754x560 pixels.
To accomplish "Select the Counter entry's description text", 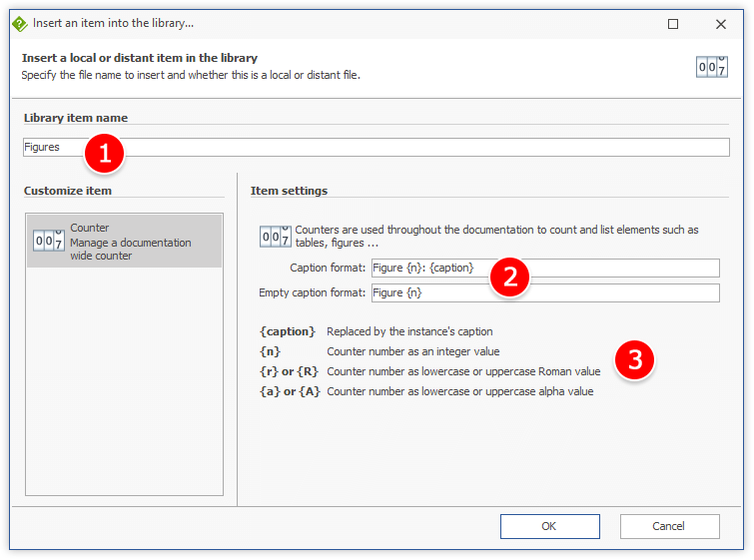I will tap(130, 249).
